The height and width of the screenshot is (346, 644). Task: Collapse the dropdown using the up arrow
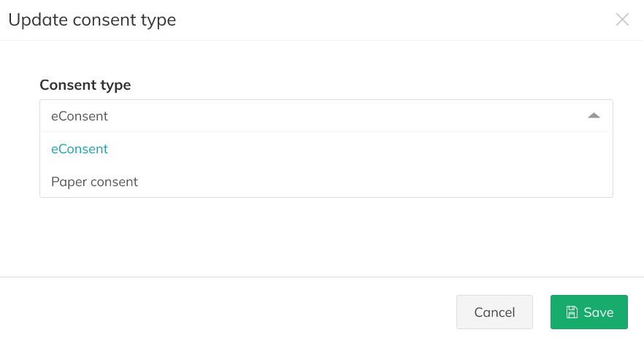594,116
